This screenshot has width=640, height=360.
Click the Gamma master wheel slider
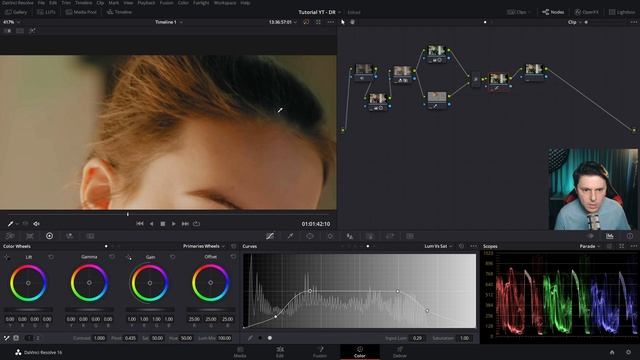point(89,310)
